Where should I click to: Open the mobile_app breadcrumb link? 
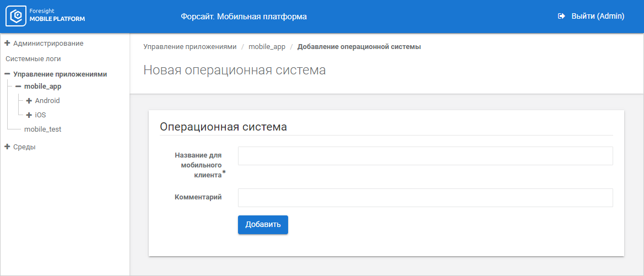click(x=267, y=47)
